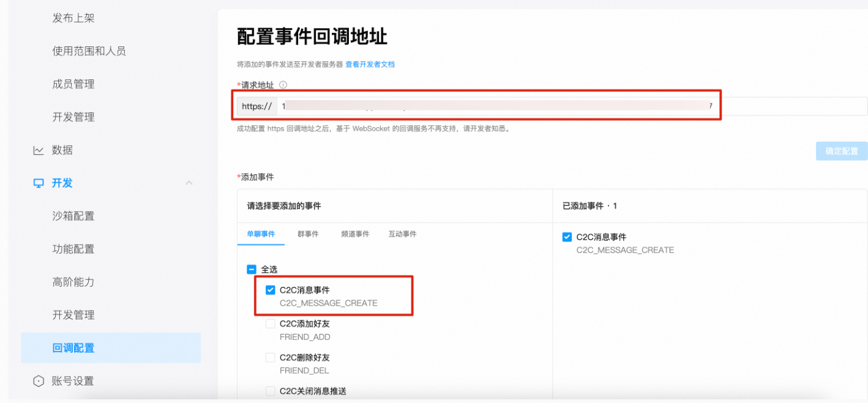Switch to the 频道事件 tab
The height and width of the screenshot is (403, 868).
(355, 234)
